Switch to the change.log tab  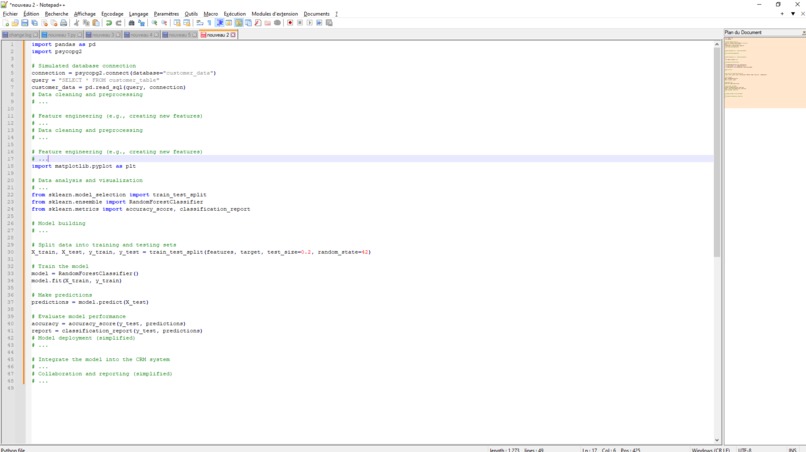click(x=20, y=35)
